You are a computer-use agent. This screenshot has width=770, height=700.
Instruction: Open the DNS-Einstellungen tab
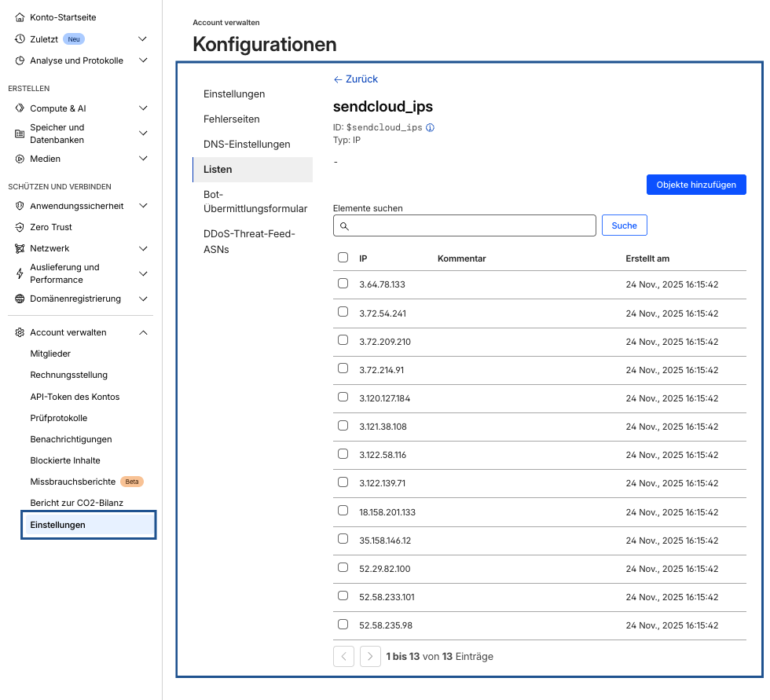click(x=247, y=144)
